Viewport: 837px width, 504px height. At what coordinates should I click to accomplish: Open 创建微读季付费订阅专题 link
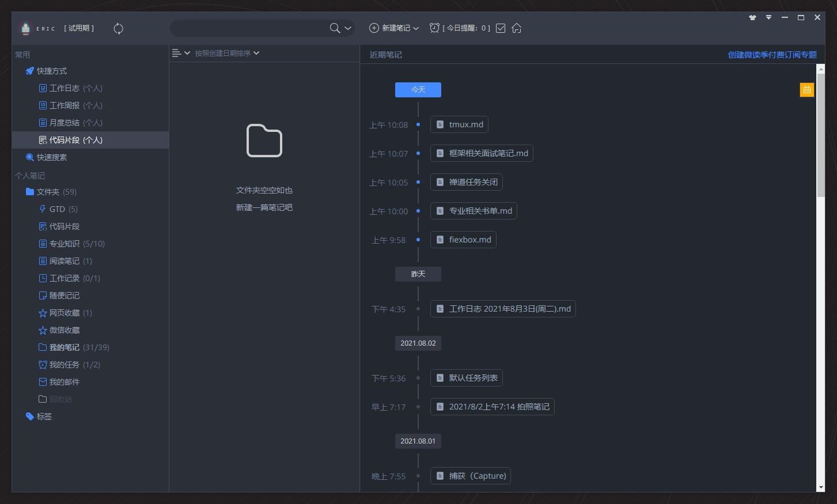click(x=772, y=55)
